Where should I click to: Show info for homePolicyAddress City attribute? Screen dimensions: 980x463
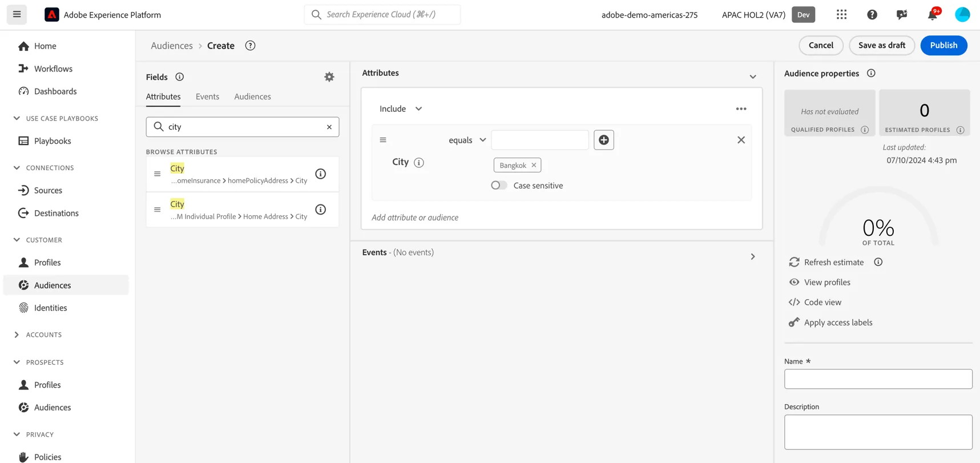(x=321, y=174)
